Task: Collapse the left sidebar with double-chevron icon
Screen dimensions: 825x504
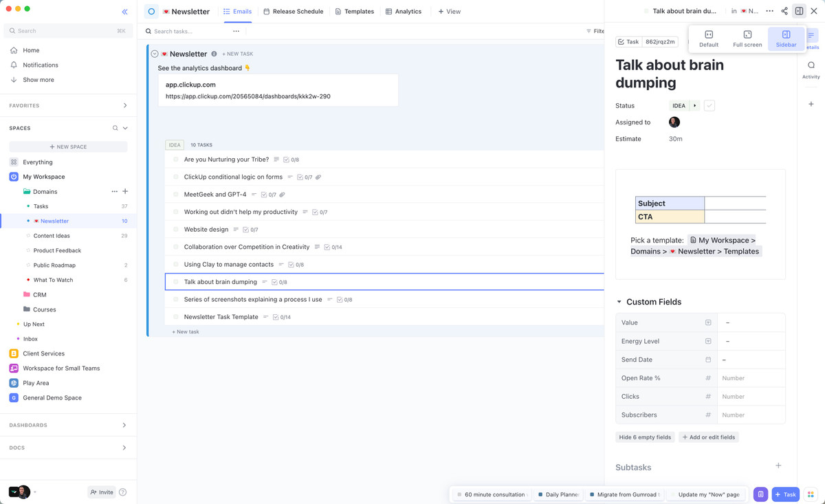Action: tap(124, 12)
